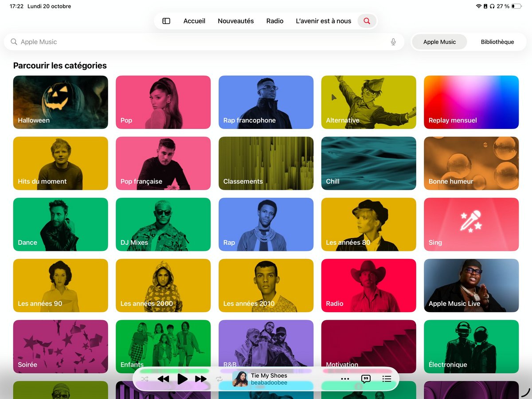Go back to previous track

[164, 379]
